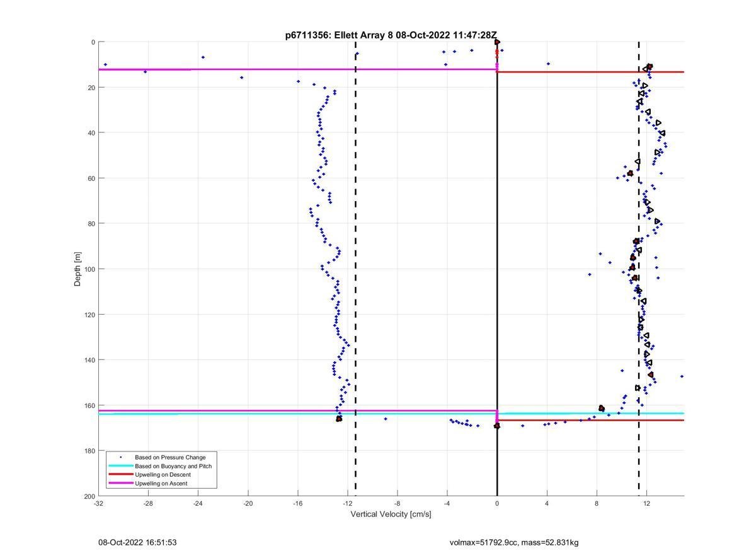Click the x-axis tick label '-28'
756x558 pixels.
pyautogui.click(x=148, y=503)
